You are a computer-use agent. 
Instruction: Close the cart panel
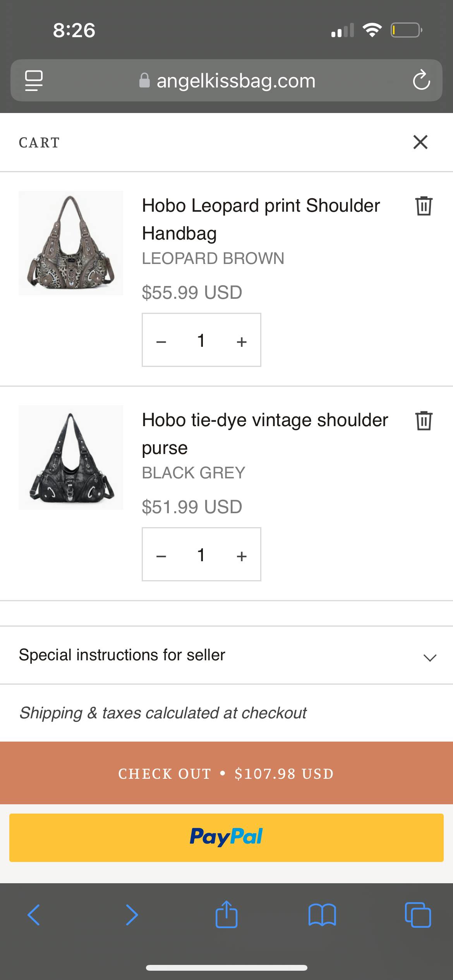(x=420, y=142)
